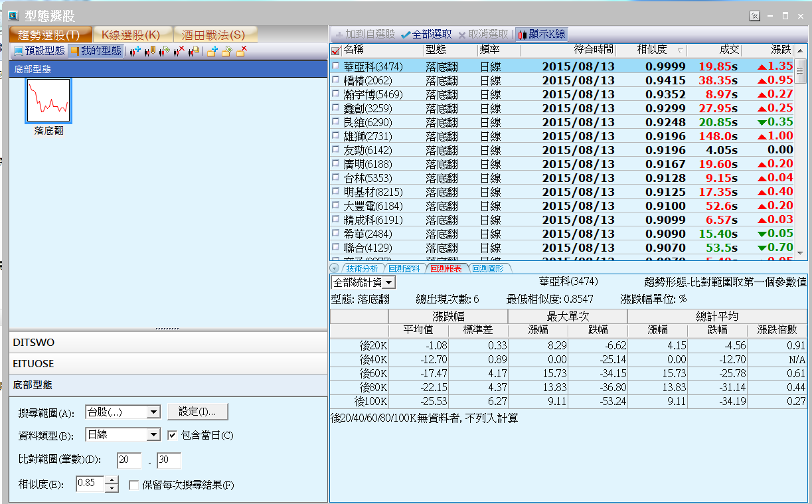Click 全部選取 checkmark to select all
This screenshot has height=504, width=812.
point(426,35)
